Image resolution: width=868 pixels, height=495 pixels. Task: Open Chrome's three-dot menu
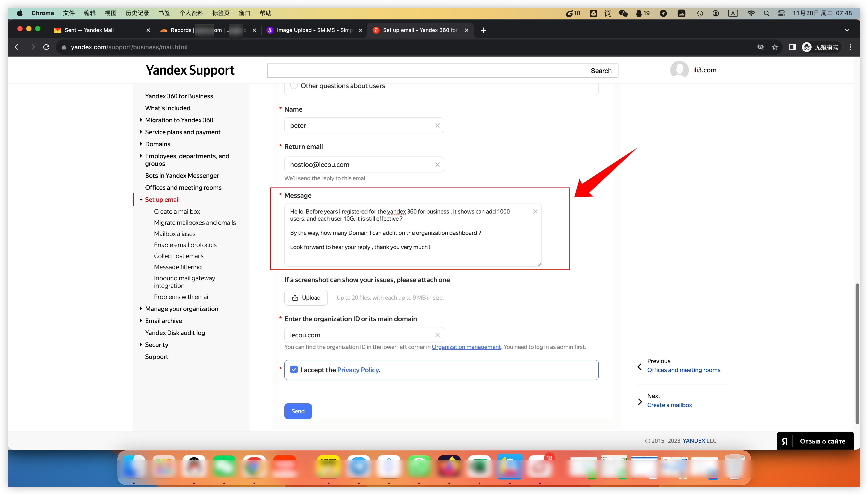pyautogui.click(x=850, y=47)
